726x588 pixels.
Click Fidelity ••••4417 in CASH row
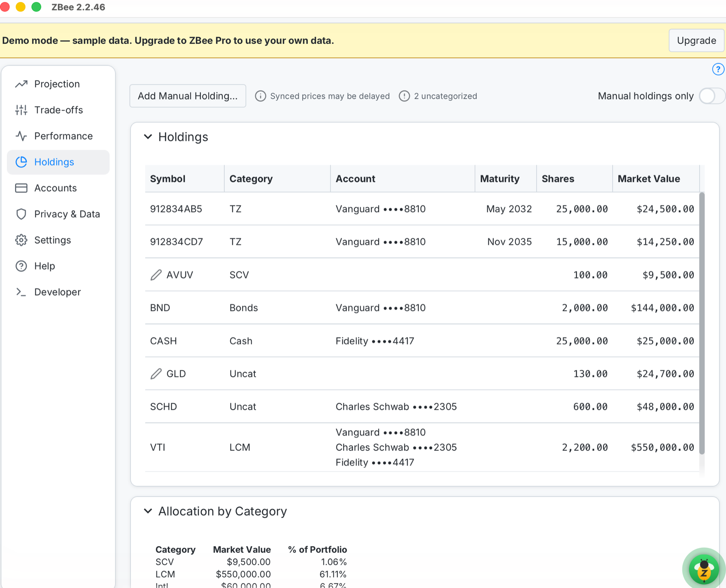pyautogui.click(x=375, y=341)
